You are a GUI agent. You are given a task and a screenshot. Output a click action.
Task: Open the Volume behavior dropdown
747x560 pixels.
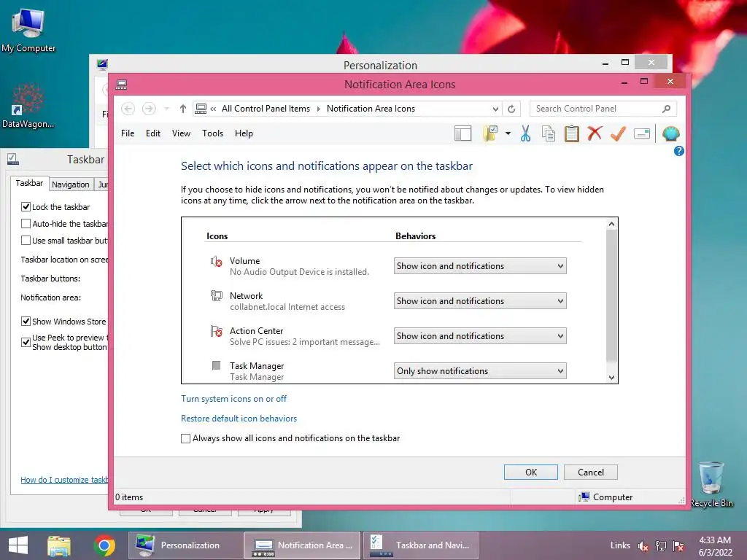pos(480,265)
